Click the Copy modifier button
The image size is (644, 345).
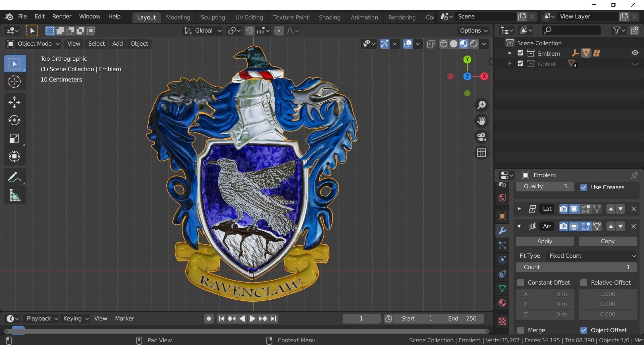[x=608, y=241]
